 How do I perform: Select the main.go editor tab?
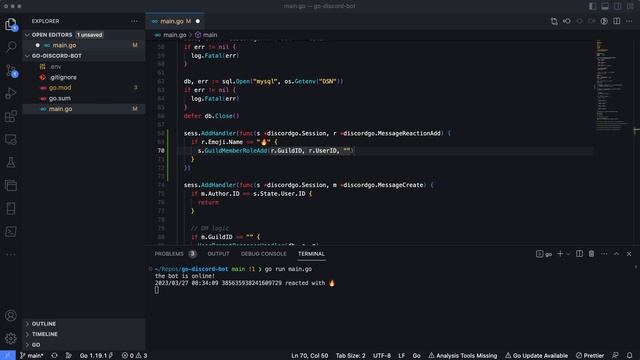tap(176, 21)
